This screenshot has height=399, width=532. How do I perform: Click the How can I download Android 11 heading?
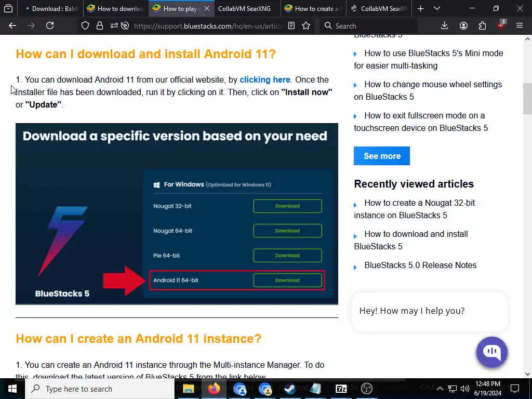click(x=146, y=54)
